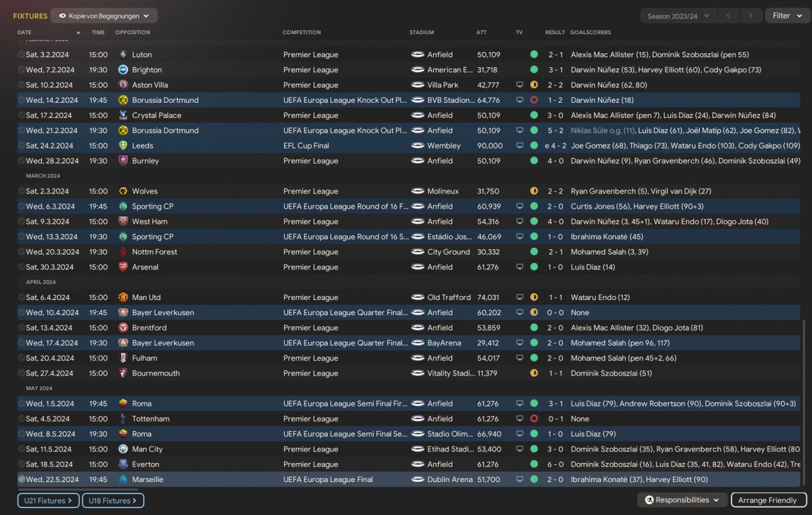Viewport: 812px width, 515px height.
Task: Click the West Ham club badge
Action: [x=123, y=222]
